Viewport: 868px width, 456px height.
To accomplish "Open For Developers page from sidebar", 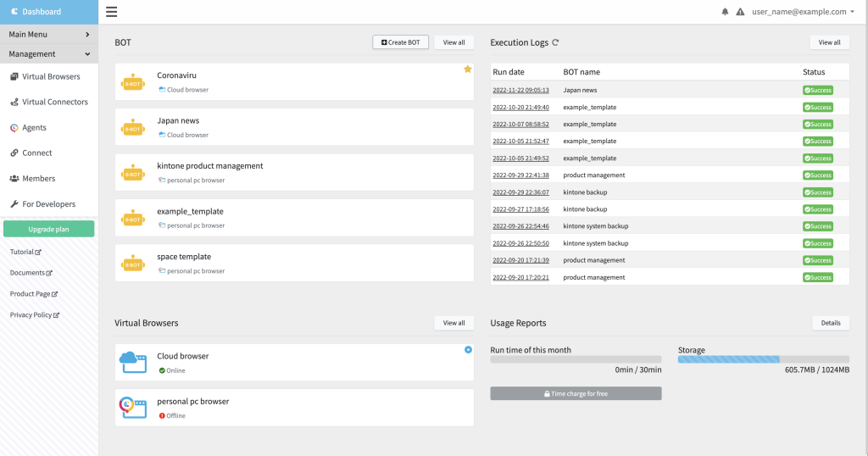I will tap(49, 203).
